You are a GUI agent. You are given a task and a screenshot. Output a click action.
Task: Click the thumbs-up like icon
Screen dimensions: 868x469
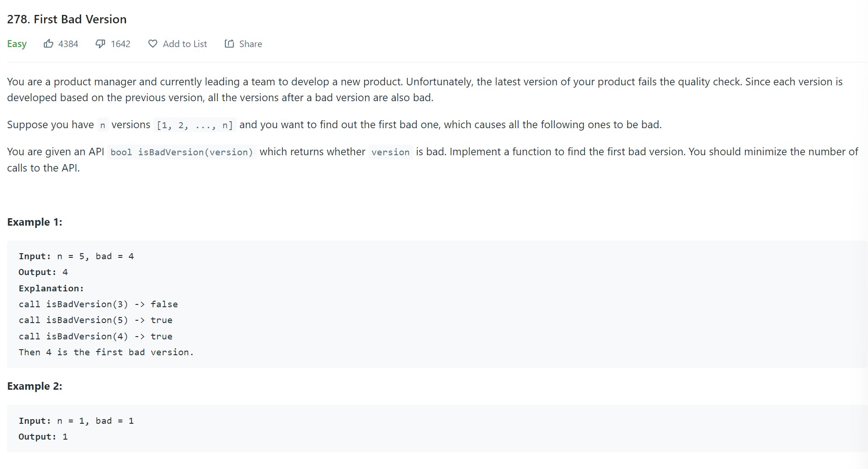[49, 44]
